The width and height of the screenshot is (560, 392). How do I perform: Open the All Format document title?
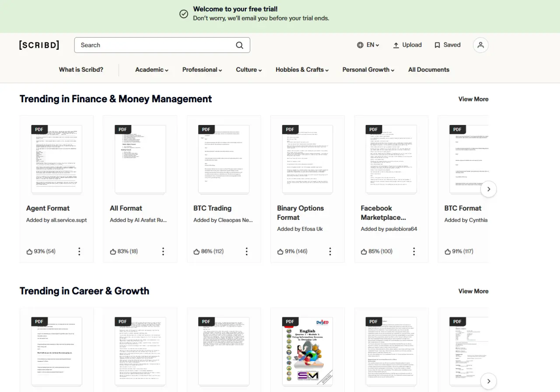(x=126, y=208)
